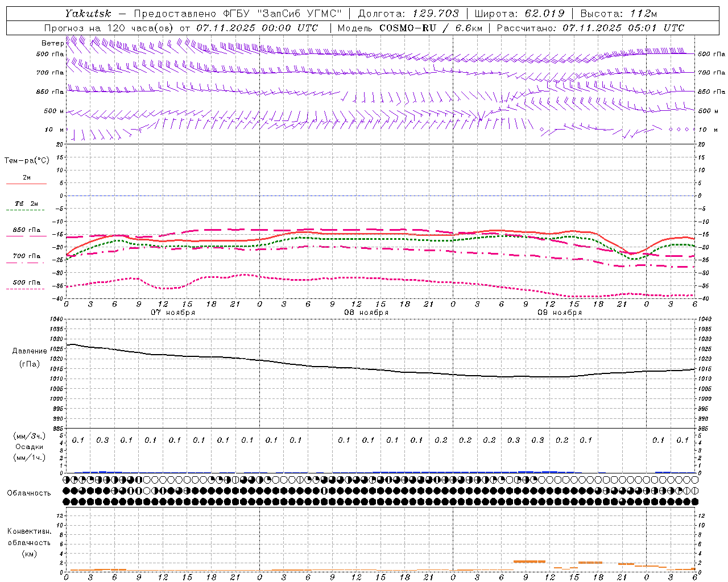728x582 pixels.
Task: Click the 07 ноября date label
Action: pyautogui.click(x=172, y=312)
